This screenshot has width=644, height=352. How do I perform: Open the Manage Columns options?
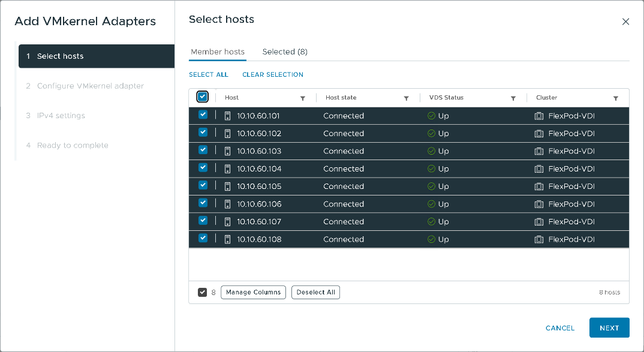pyautogui.click(x=254, y=293)
